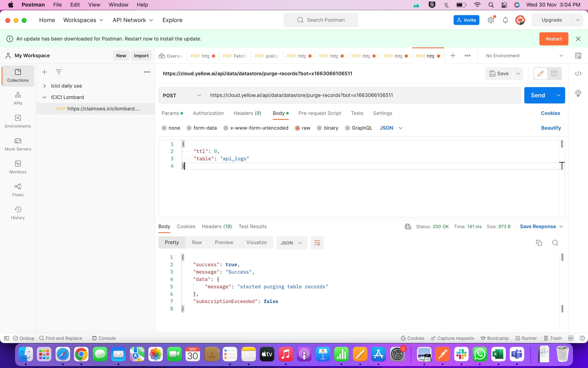The image size is (588, 368).
Task: Open the APIs sidebar section
Action: click(x=18, y=98)
